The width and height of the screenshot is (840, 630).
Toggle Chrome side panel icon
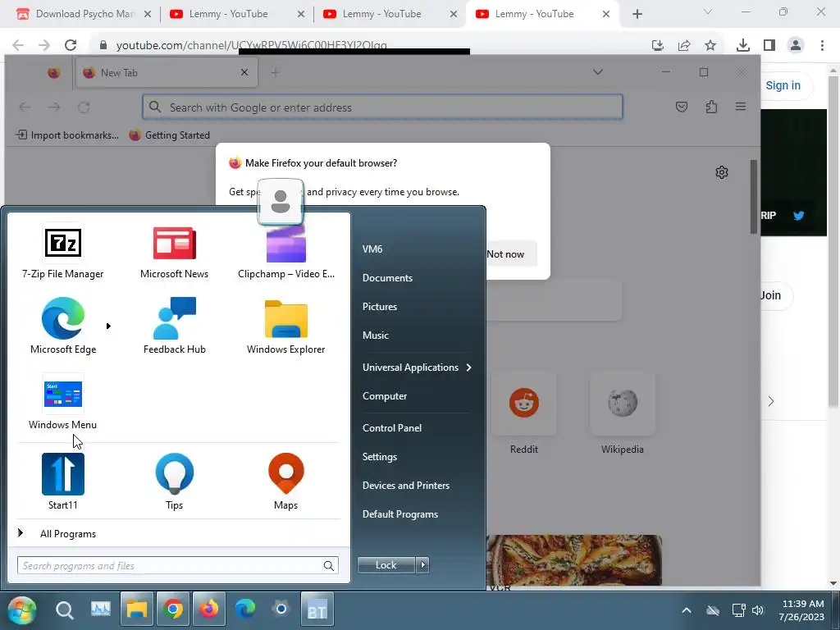769,46
